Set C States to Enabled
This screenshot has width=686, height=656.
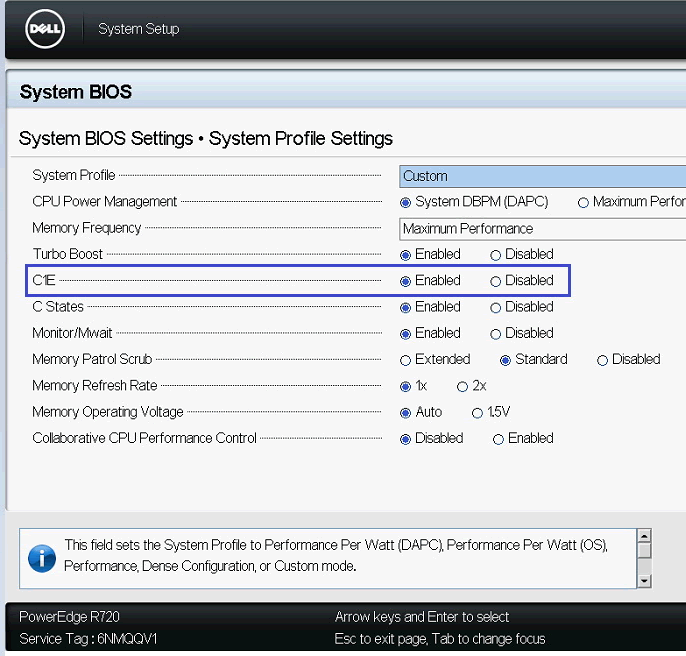click(406, 308)
